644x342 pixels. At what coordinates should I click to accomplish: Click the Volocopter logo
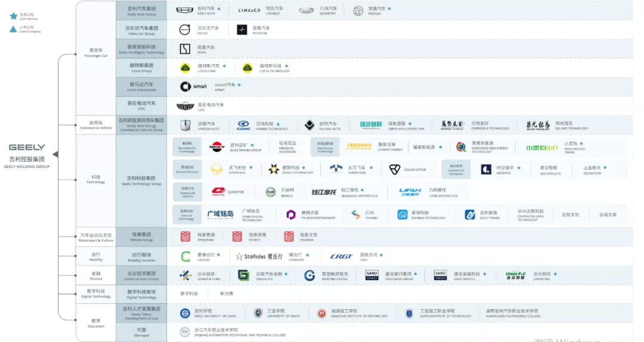coord(395,170)
